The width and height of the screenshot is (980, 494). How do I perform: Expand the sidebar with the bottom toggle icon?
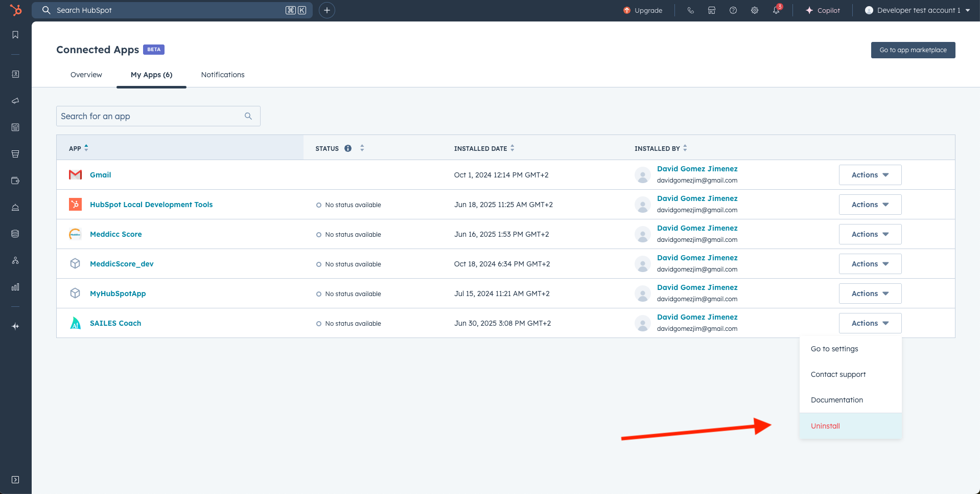[x=15, y=480]
